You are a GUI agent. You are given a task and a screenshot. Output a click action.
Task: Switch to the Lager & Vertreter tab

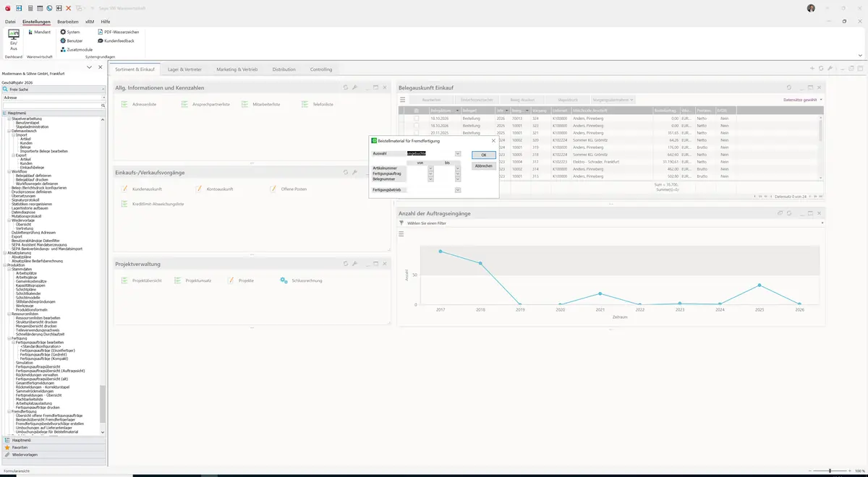pos(185,69)
